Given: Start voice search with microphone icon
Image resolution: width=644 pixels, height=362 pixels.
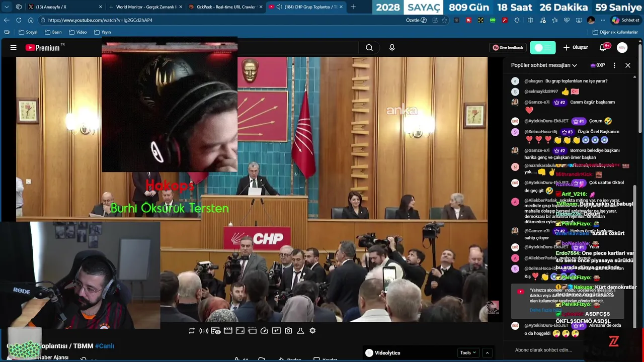Looking at the screenshot, I should click(x=392, y=48).
